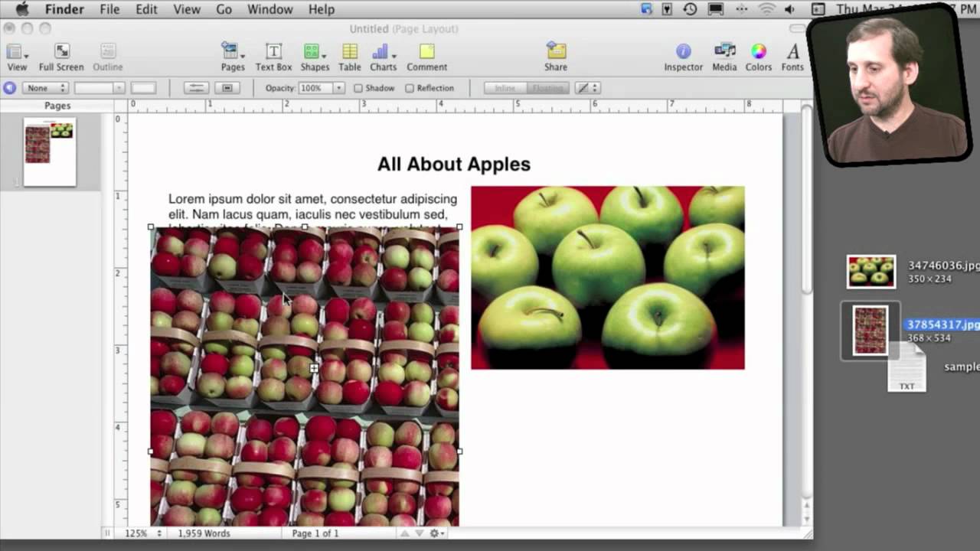
Task: Set object placement to Floating
Action: pos(547,88)
